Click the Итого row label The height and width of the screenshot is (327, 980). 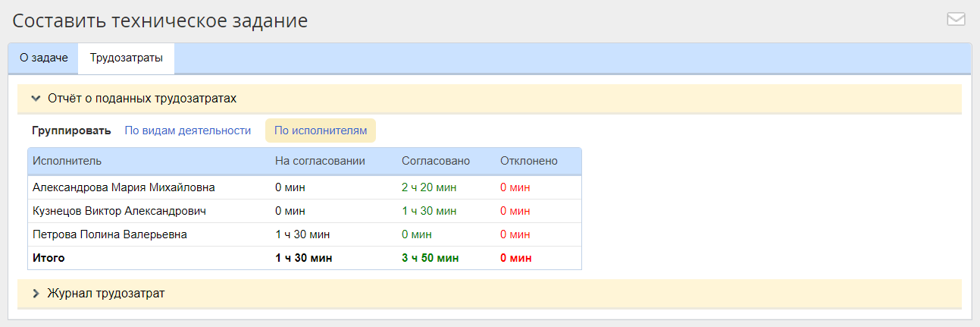49,258
